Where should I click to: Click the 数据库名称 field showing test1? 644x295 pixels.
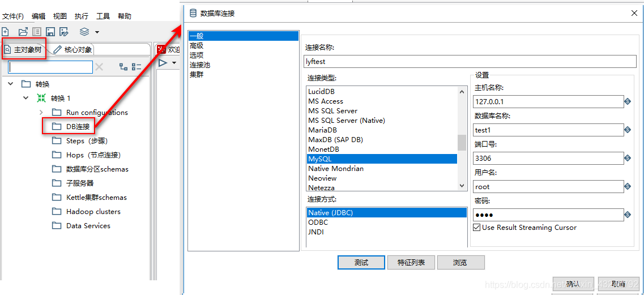pos(548,130)
